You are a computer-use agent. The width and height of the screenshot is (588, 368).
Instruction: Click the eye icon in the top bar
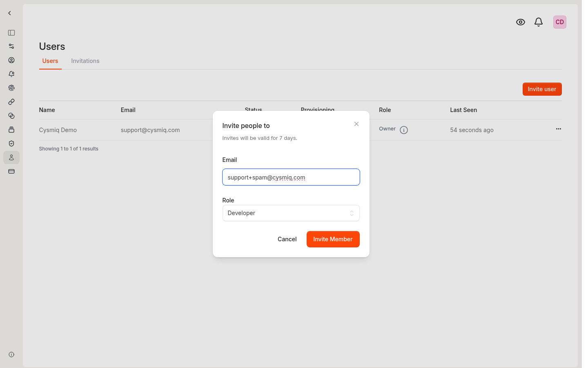[x=520, y=22]
